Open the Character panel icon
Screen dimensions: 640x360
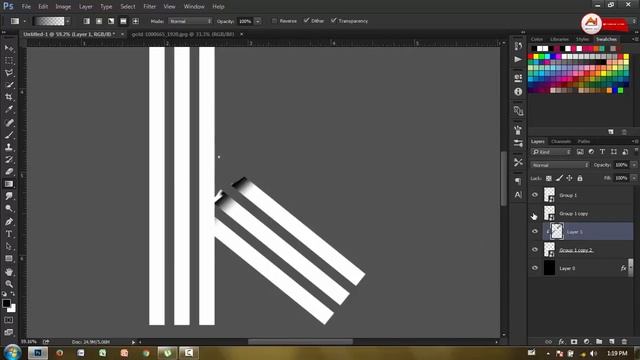tap(518, 195)
